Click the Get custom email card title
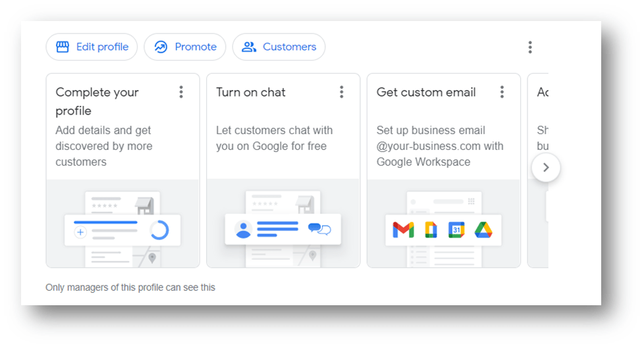The width and height of the screenshot is (644, 348). 426,92
